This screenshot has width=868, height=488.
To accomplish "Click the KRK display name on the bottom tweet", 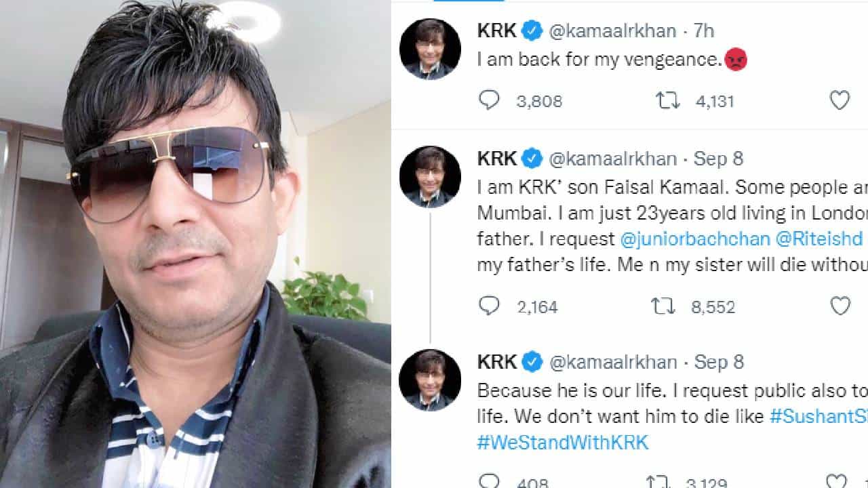I will tap(497, 362).
